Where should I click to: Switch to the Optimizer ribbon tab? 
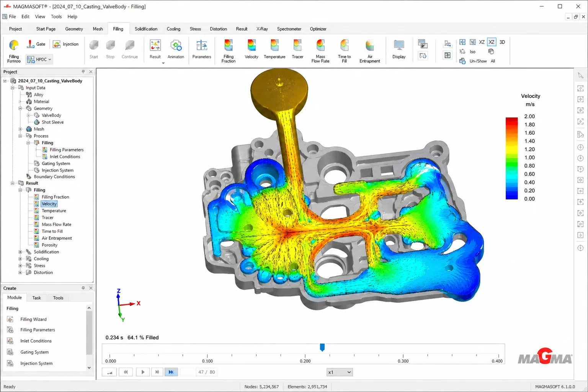coord(318,29)
